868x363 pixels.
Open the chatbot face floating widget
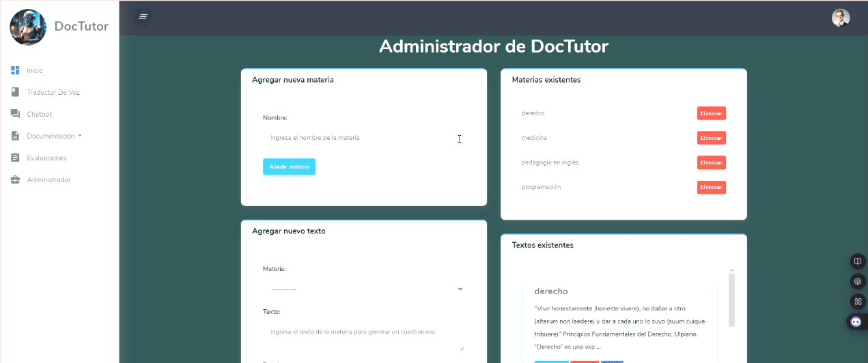click(856, 321)
